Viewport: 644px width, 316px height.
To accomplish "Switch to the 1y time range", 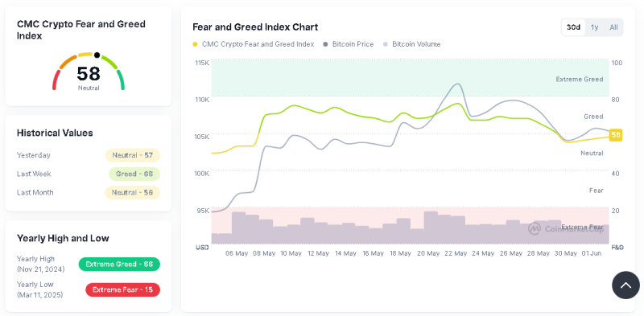I will 594,27.
